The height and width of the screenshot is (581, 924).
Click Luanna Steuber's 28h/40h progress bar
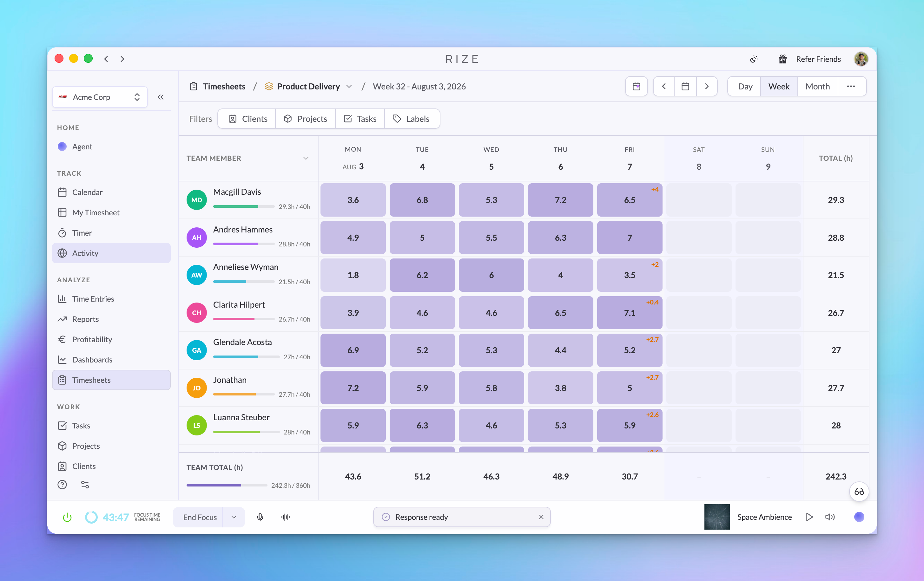pos(246,432)
